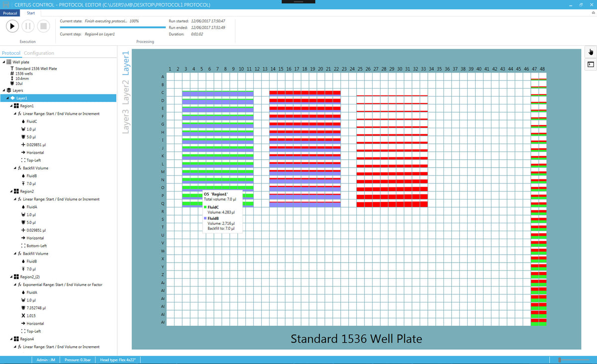Select the Layer1 row in the tree
The image size is (597, 364).
pos(58,98)
